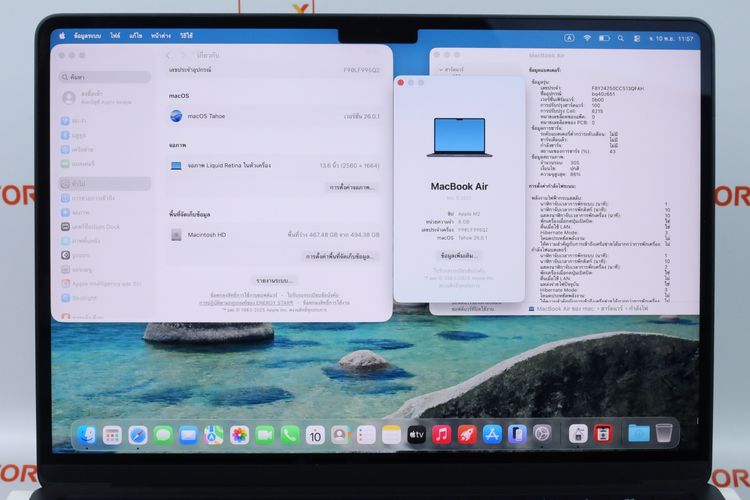Open the Phone app in the Dock

[290, 435]
